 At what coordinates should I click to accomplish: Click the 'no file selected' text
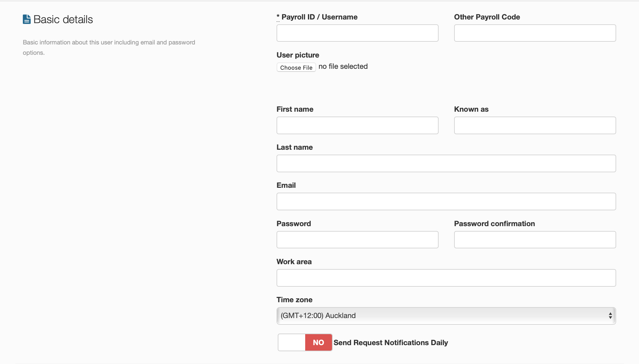pyautogui.click(x=343, y=66)
